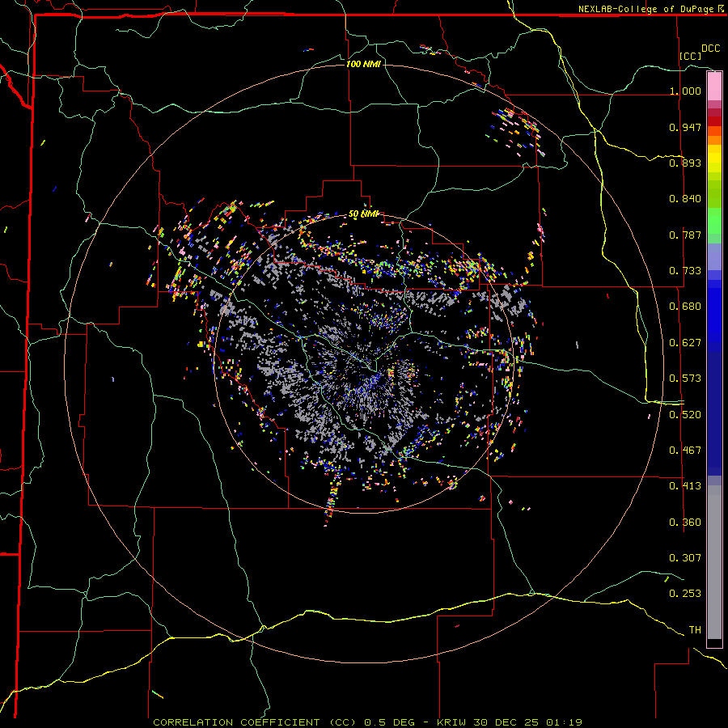
Task: Click the KRIW 30 DEC 25 01:19 timestamp
Action: pos(510,722)
